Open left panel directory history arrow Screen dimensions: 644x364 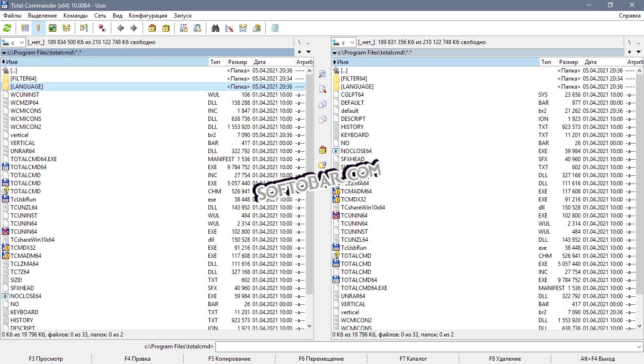308,52
